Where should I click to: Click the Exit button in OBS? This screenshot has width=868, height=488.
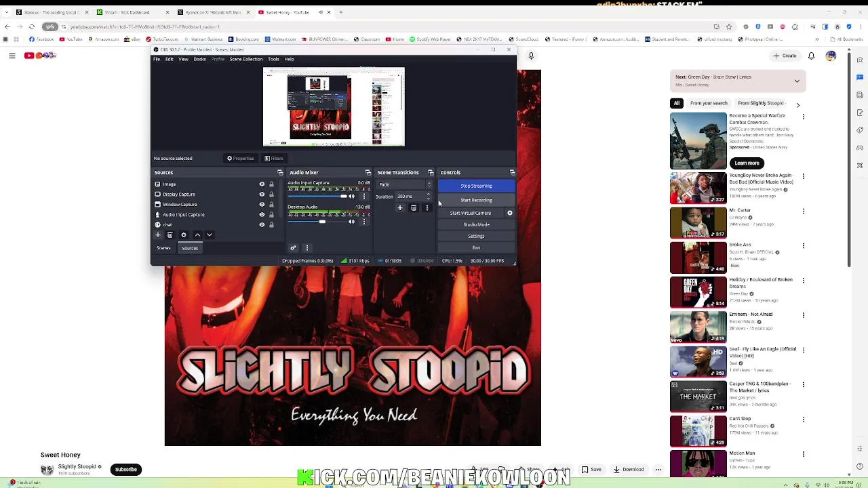476,247
